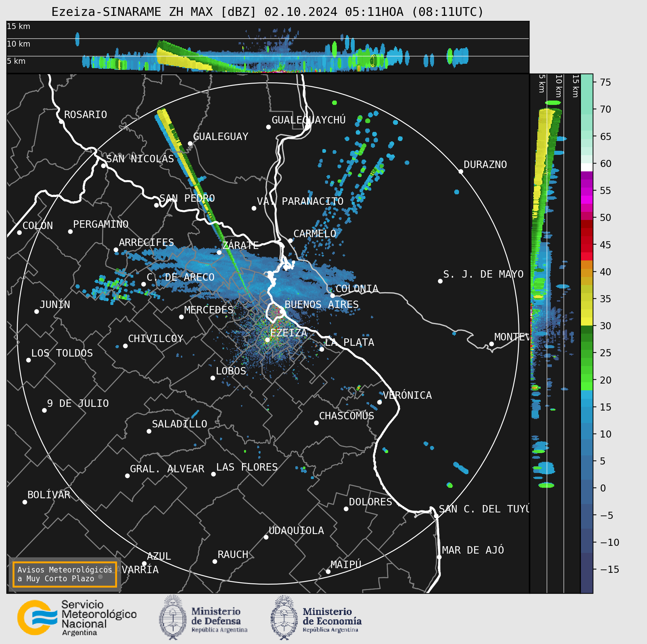Select the UDAQUIOLA label

[296, 531]
